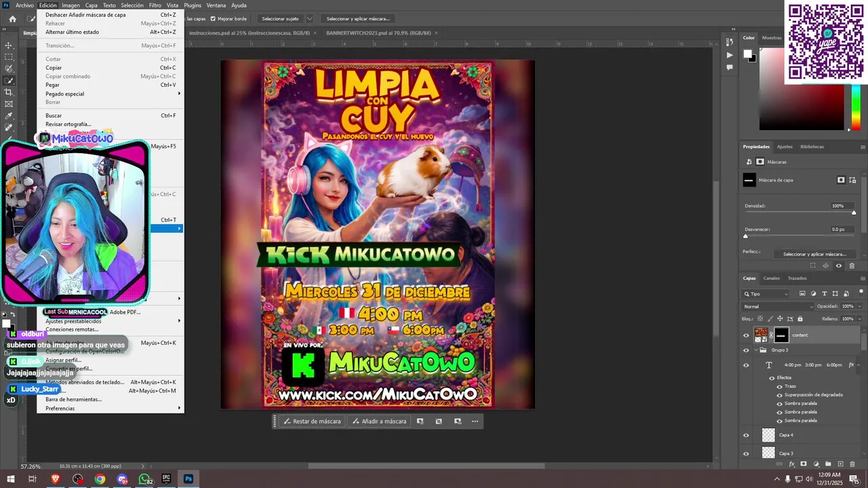Screen dimensions: 868x488
Task: Select the Eyedropper tool
Action: click(x=9, y=116)
